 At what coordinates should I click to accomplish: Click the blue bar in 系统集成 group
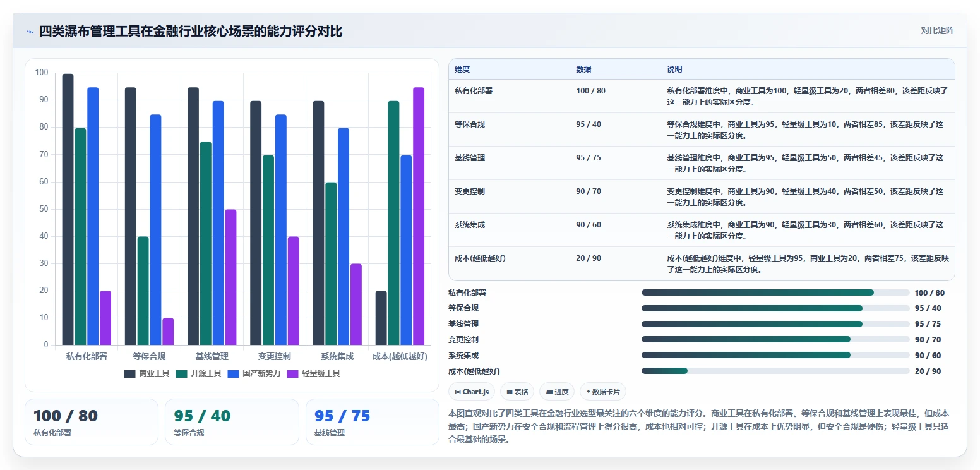tap(344, 236)
